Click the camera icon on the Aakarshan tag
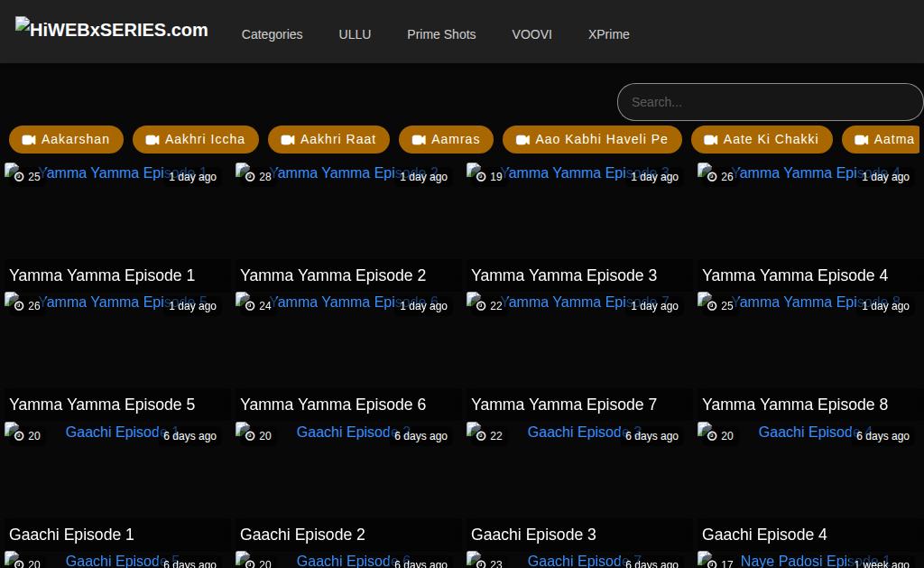The height and width of the screenshot is (568, 924). click(x=29, y=140)
